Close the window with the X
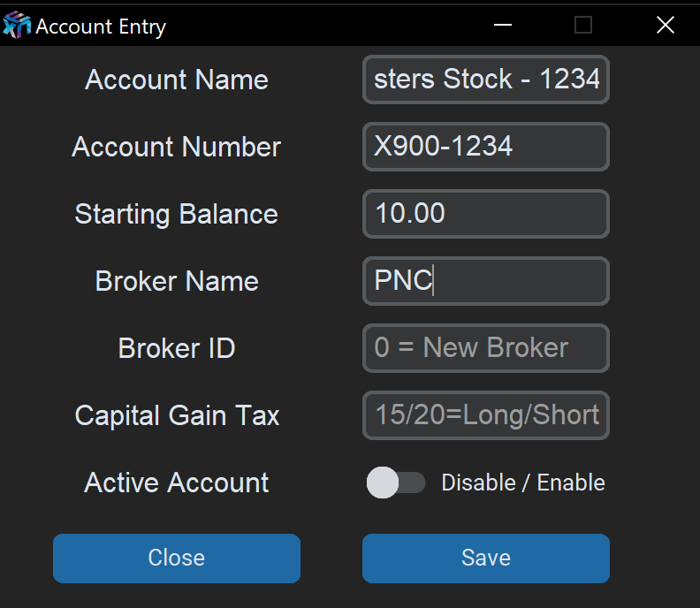This screenshot has height=608, width=700. tap(666, 26)
